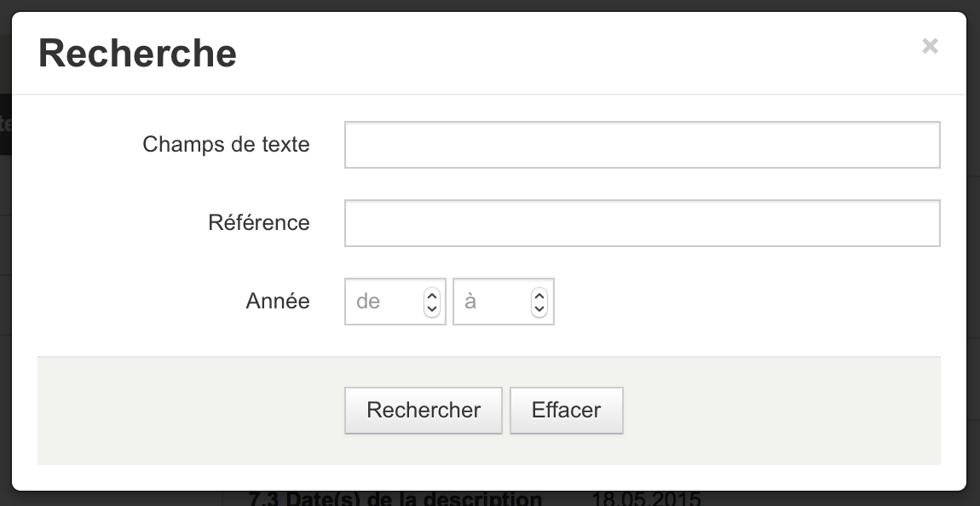Click the gray footer area beside Effacer
980x506 pixels.
tap(781, 411)
